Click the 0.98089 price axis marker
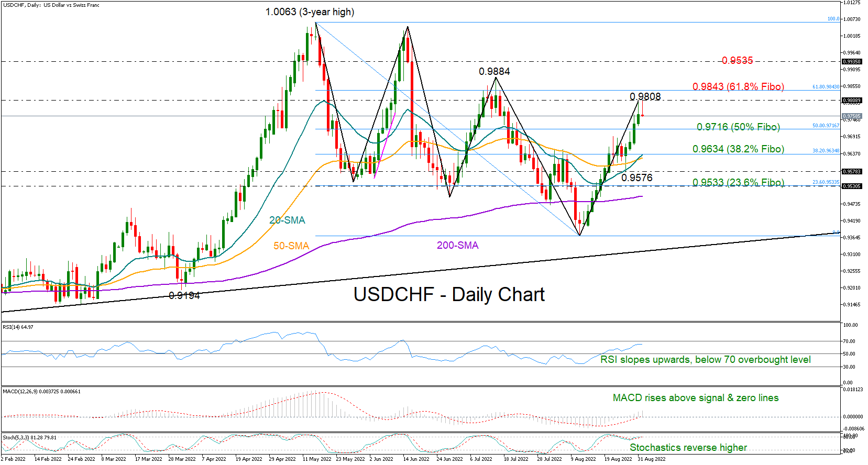The width and height of the screenshot is (868, 465). click(851, 100)
